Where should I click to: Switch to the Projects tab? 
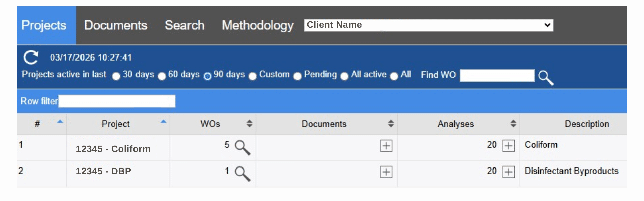[x=47, y=25]
